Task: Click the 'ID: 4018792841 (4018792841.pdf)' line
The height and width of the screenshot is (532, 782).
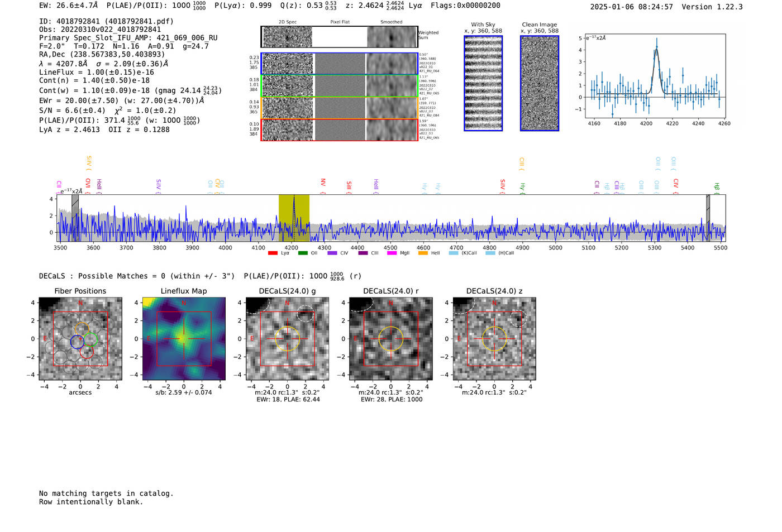Action: pyautogui.click(x=106, y=21)
